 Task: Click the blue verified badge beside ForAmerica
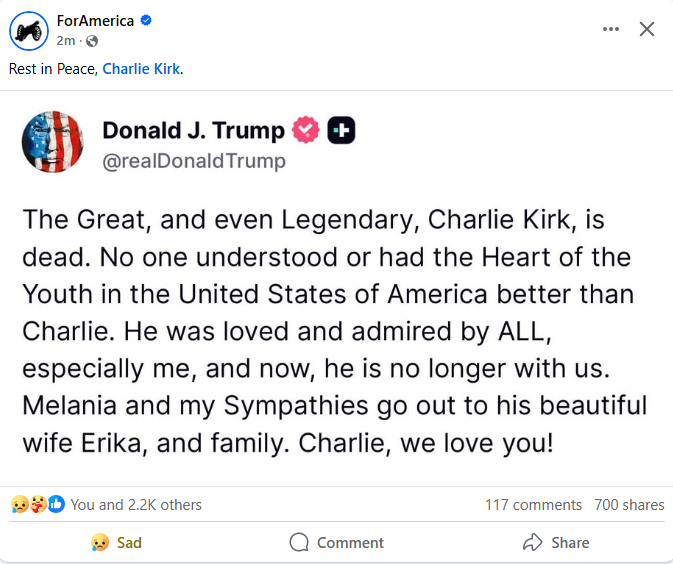click(146, 21)
